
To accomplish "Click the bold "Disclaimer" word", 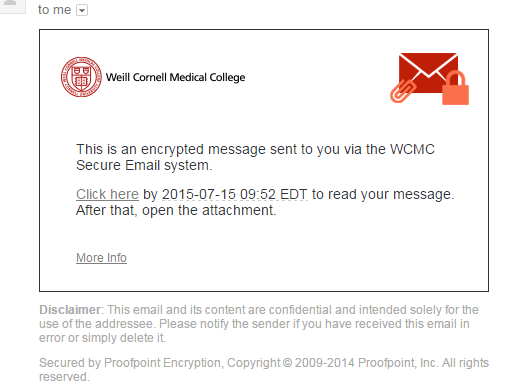I will 70,310.
